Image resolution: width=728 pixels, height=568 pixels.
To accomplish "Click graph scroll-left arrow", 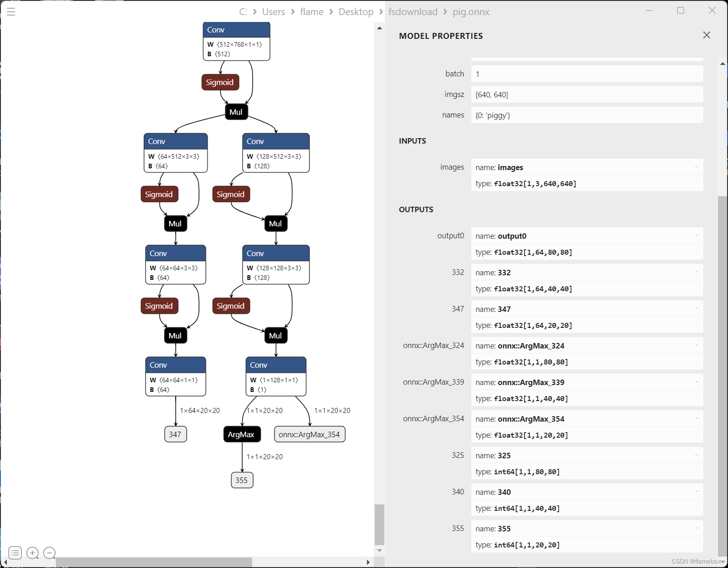I will 5,562.
